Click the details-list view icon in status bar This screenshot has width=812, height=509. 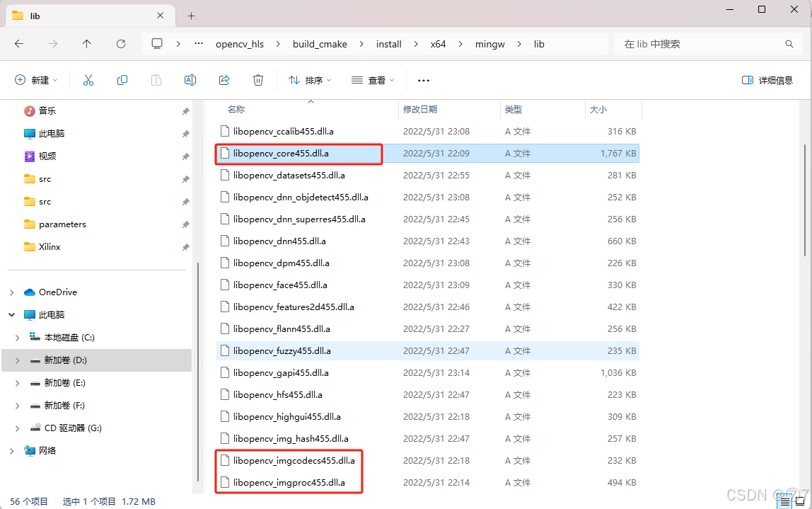(x=783, y=501)
